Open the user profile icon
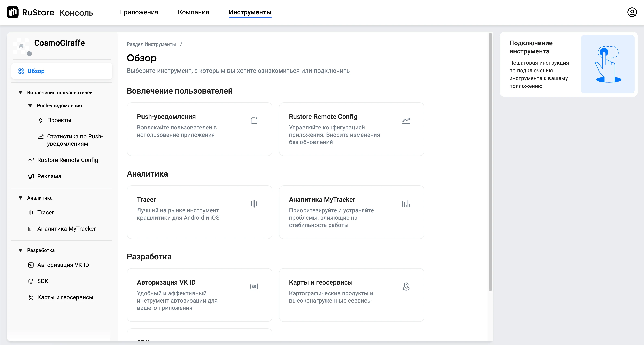 coord(632,12)
